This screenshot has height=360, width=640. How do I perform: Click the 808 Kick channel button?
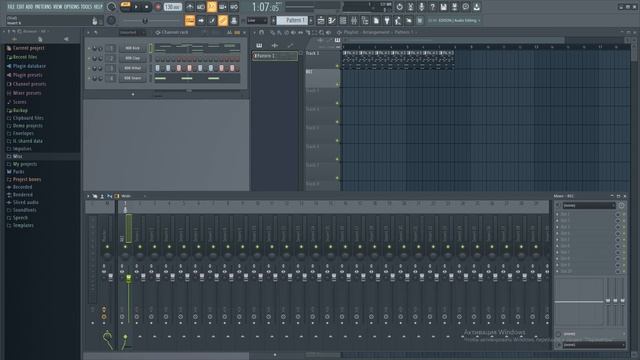[x=133, y=48]
